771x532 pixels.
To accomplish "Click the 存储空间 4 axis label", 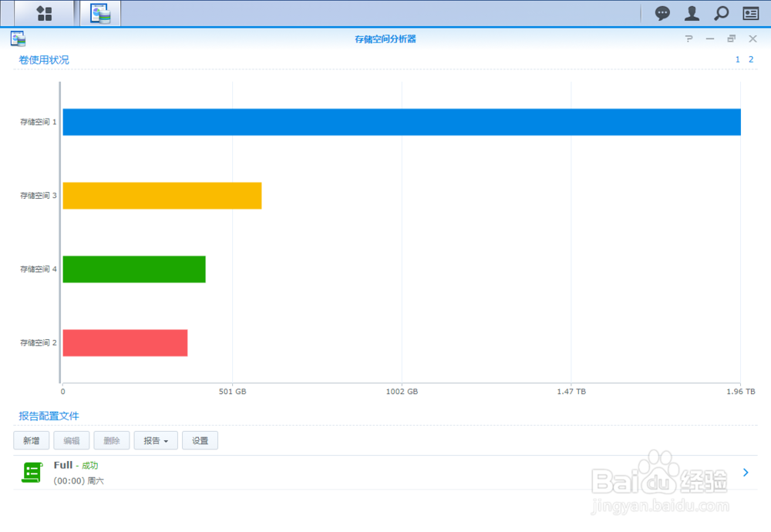I will tap(39, 269).
